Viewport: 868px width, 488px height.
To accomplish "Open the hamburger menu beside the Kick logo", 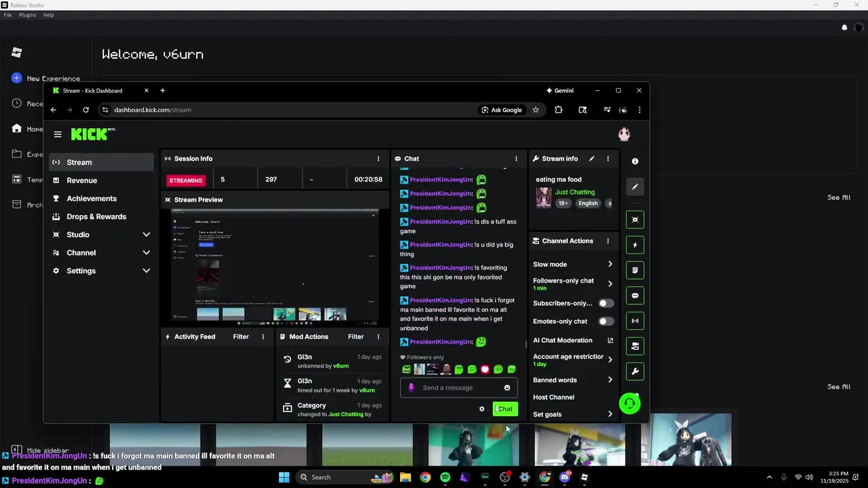I will click(58, 134).
